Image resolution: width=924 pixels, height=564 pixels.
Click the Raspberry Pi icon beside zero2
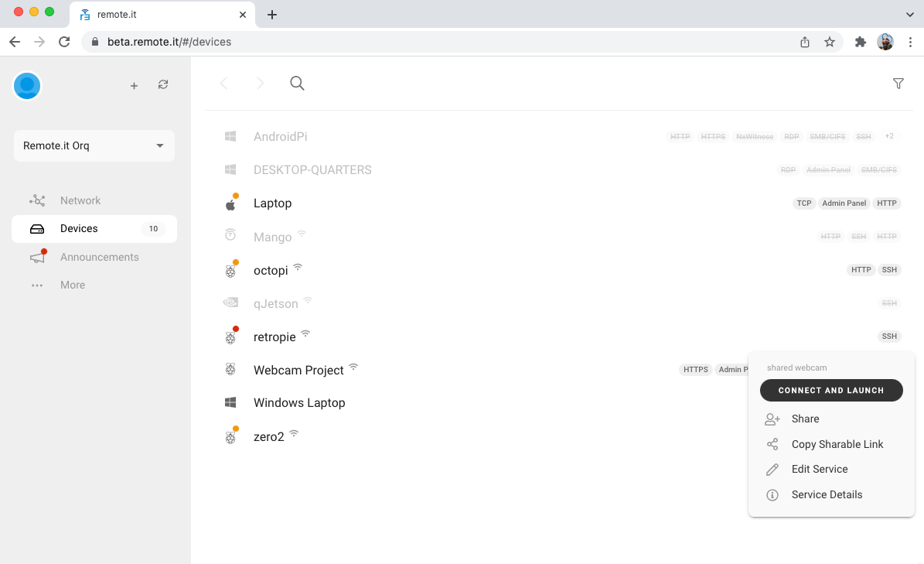pyautogui.click(x=230, y=437)
